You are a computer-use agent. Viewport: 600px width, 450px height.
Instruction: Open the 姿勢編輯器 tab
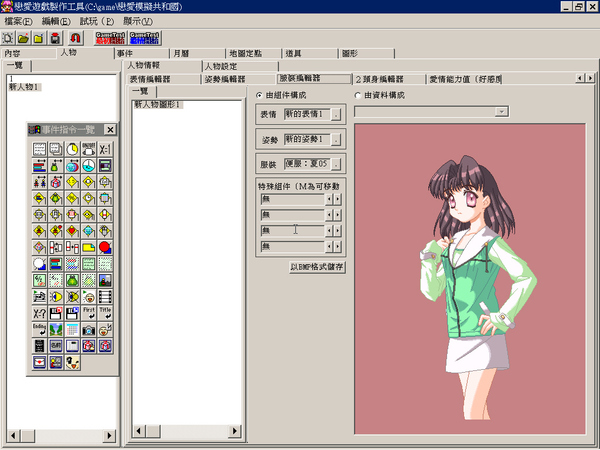coord(238,79)
